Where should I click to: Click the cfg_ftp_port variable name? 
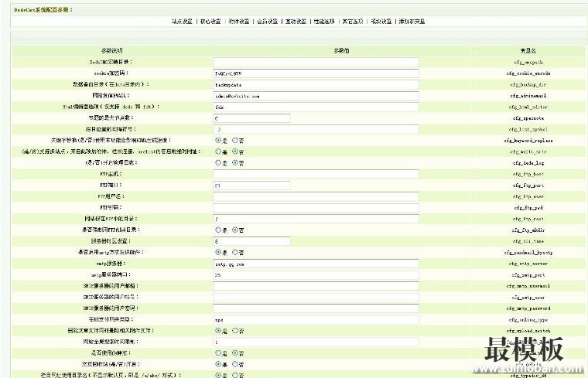coord(528,186)
